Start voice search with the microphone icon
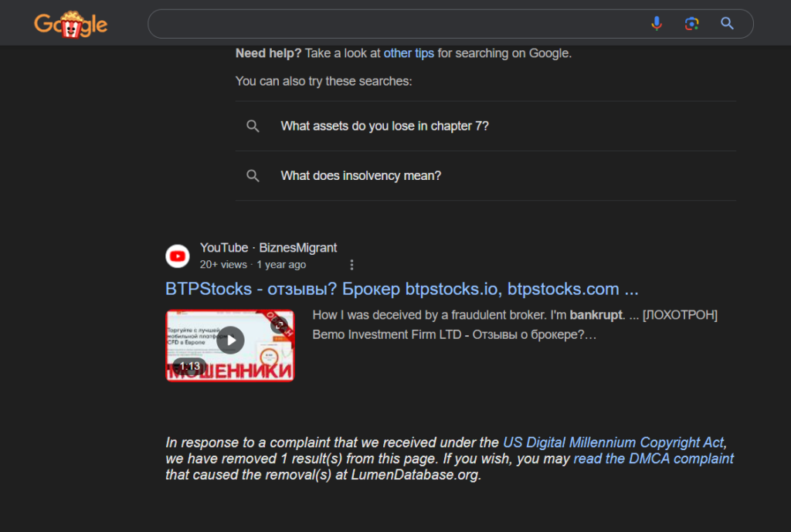Image resolution: width=791 pixels, height=532 pixels. [x=657, y=23]
